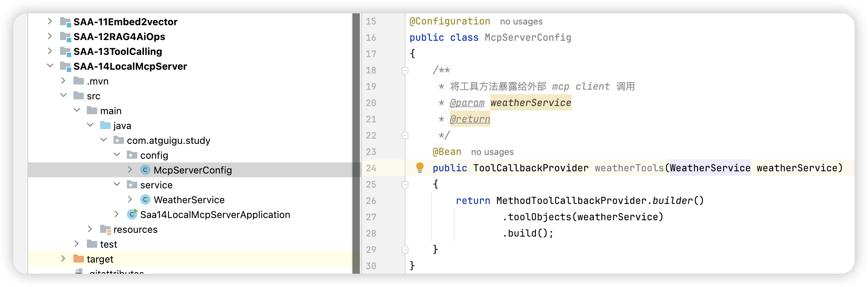Click the resources folder icon
This screenshot has height=287, width=868.
pyautogui.click(x=106, y=230)
